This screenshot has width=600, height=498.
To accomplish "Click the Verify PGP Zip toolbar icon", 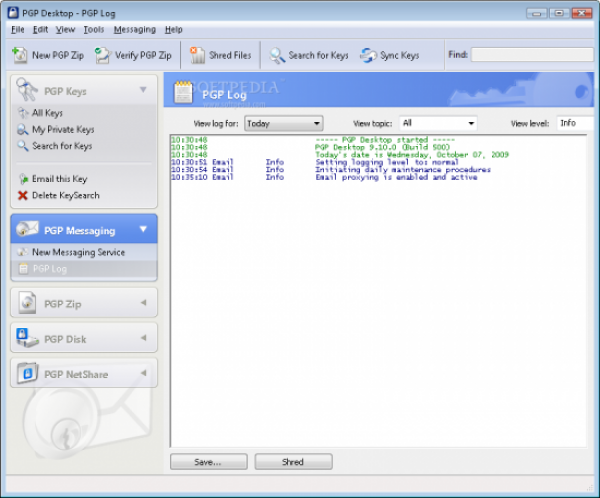I will point(102,55).
